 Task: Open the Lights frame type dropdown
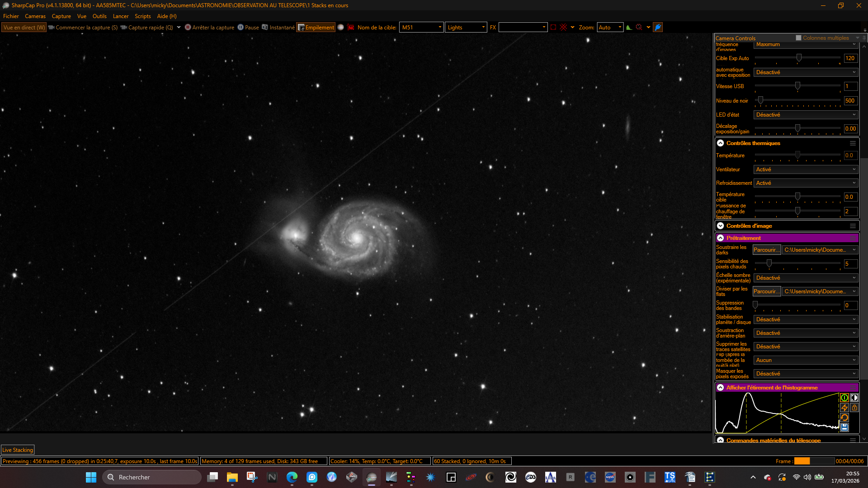tap(466, 28)
